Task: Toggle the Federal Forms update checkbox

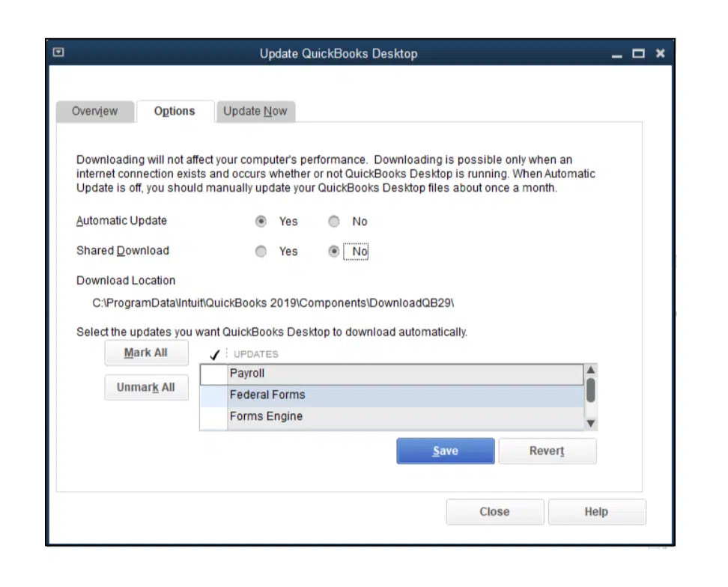Action: tap(214, 395)
